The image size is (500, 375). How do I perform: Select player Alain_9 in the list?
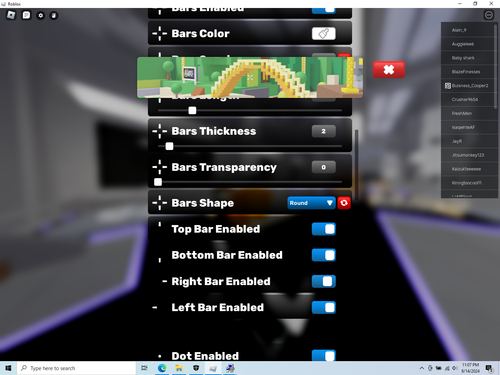tap(467, 30)
